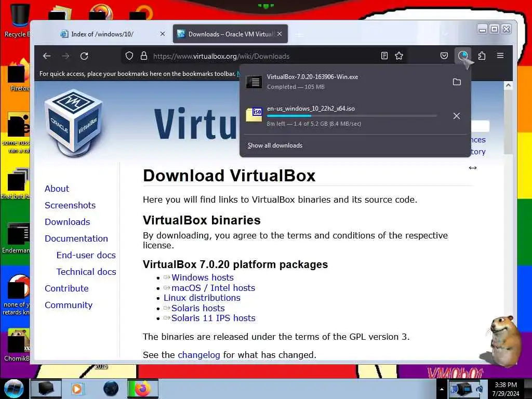Open the media player taskbar icon
The image size is (532, 399).
77,389
